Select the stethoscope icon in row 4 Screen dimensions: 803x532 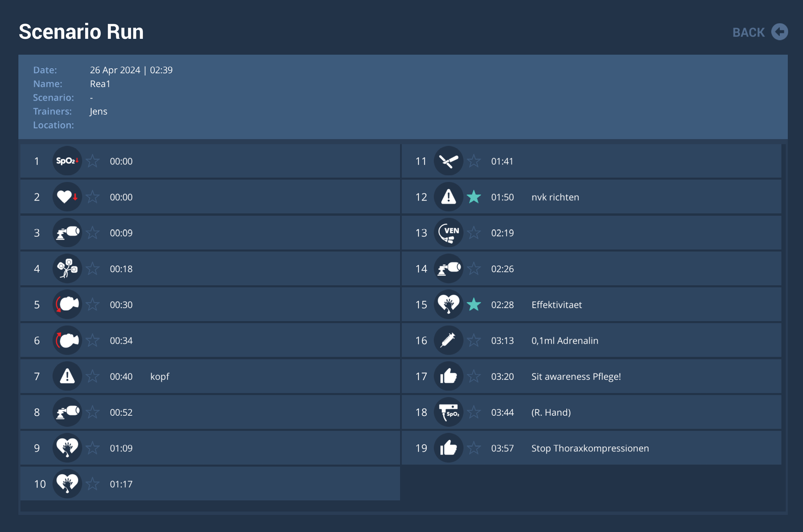point(67,269)
